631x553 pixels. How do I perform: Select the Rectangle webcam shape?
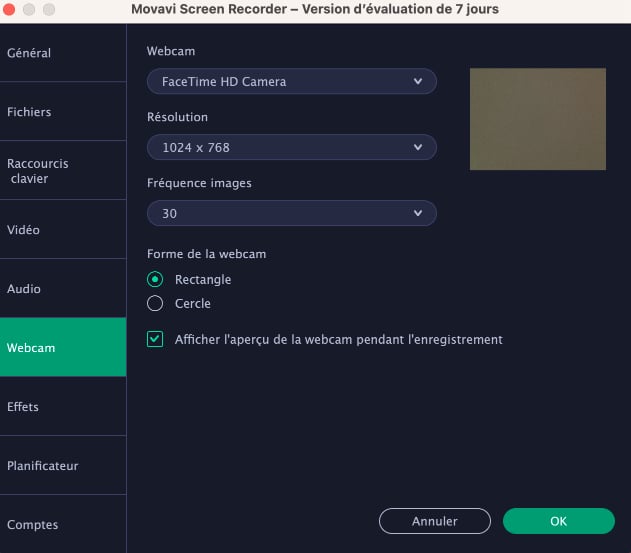(x=155, y=280)
